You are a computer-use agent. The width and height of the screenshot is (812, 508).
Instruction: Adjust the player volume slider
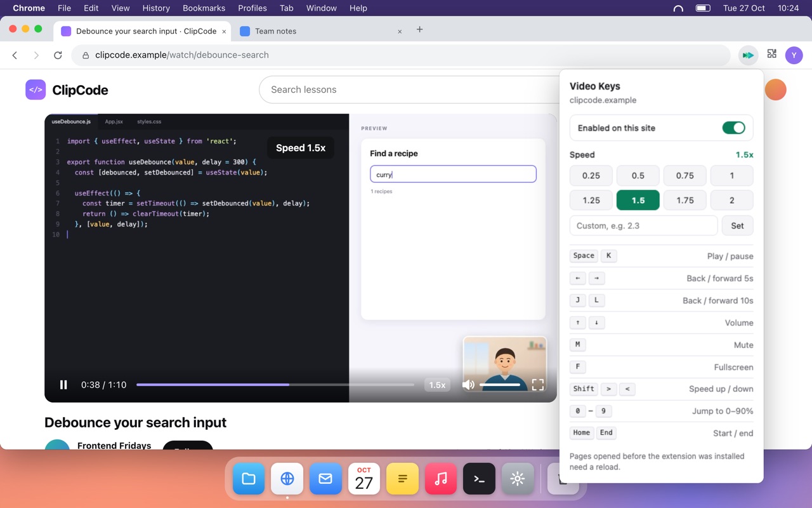(x=500, y=385)
